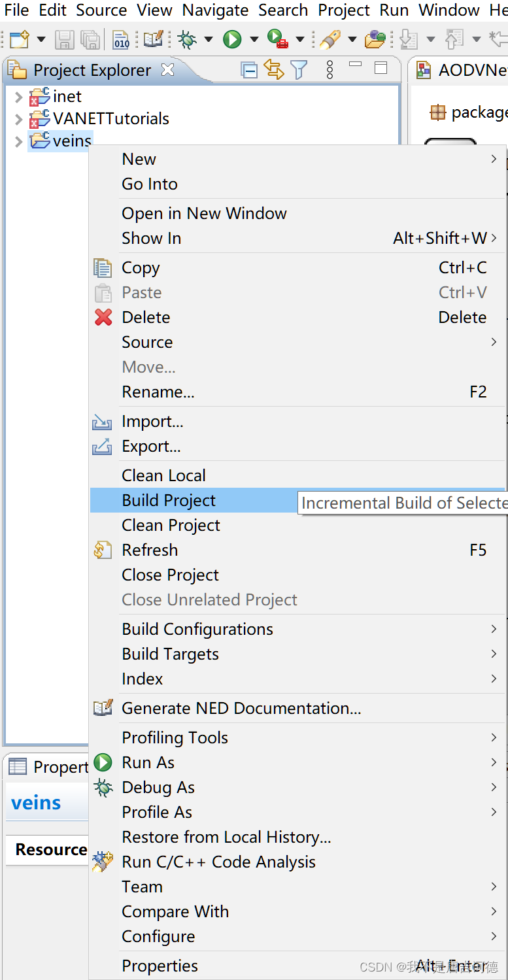
Task: Select Build Project from context menu
Action: [169, 500]
